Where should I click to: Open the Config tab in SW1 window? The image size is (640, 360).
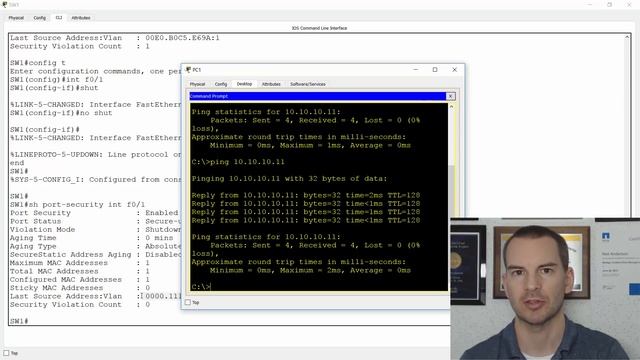(x=40, y=18)
